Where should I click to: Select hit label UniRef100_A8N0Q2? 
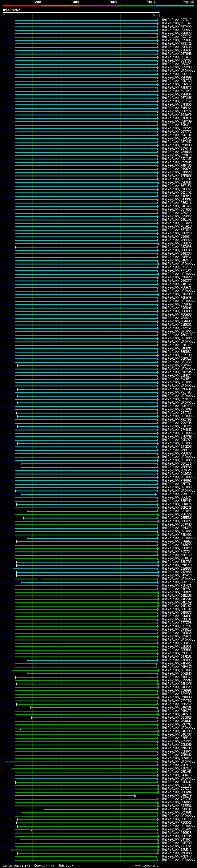[x=176, y=535]
